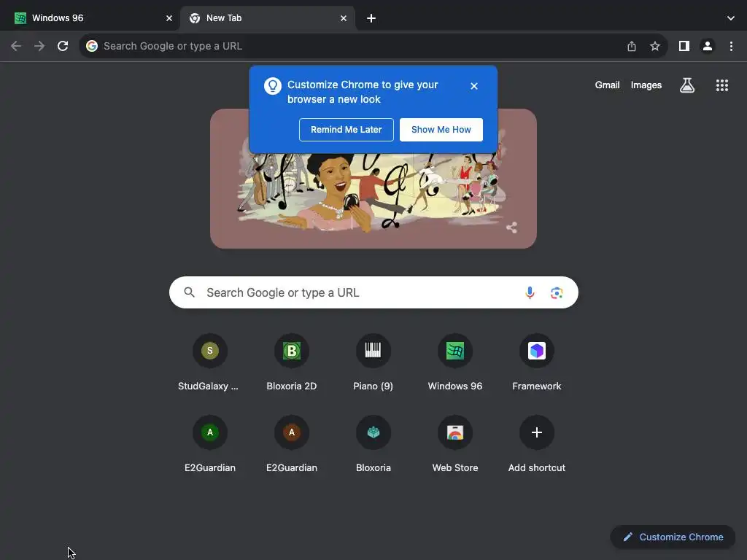Viewport: 747px width, 560px height.
Task: Open the green E2Guardian shortcut
Action: coord(209,444)
